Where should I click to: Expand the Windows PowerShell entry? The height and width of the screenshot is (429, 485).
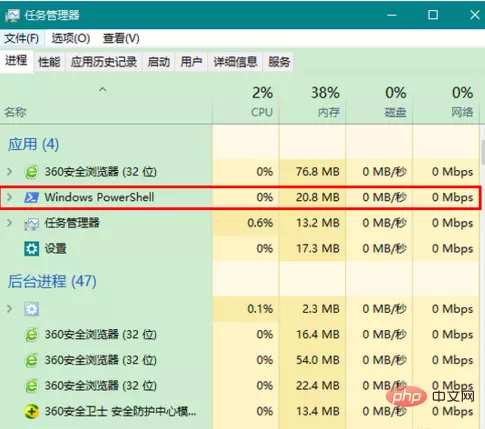10,197
